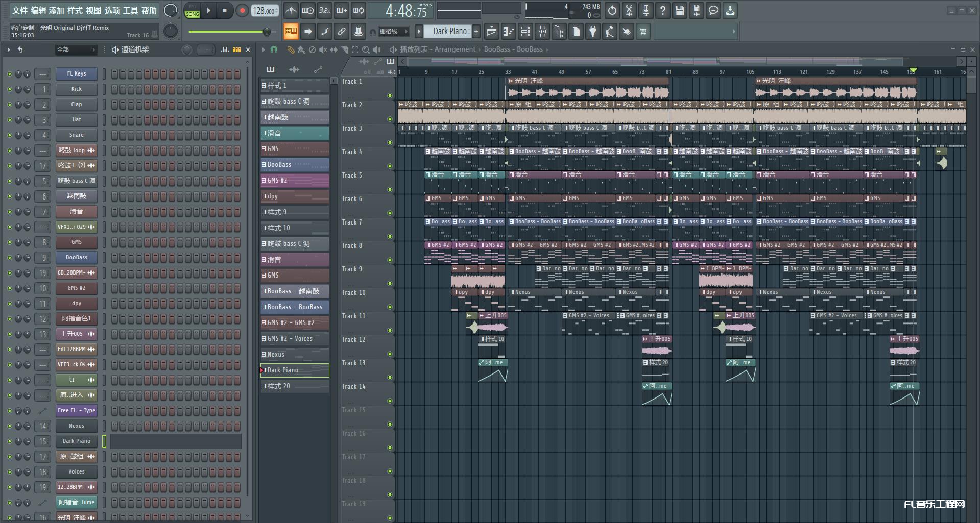Click the view project info chat icon
Screen dimensions: 980x523
(713, 10)
